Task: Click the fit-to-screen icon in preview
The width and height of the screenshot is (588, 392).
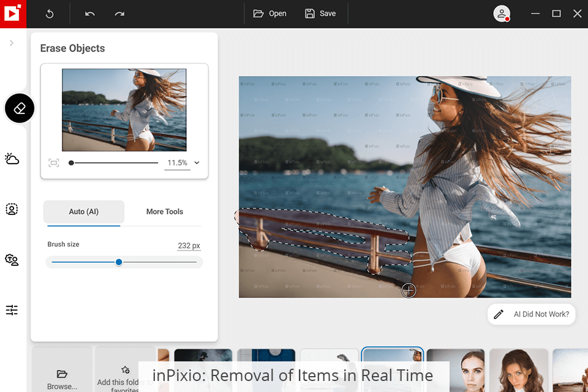Action: point(54,163)
